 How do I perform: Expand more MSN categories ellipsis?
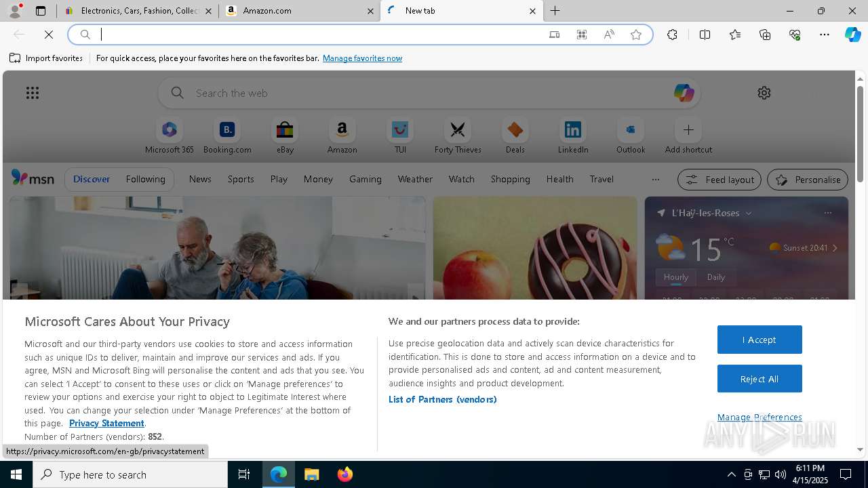655,180
